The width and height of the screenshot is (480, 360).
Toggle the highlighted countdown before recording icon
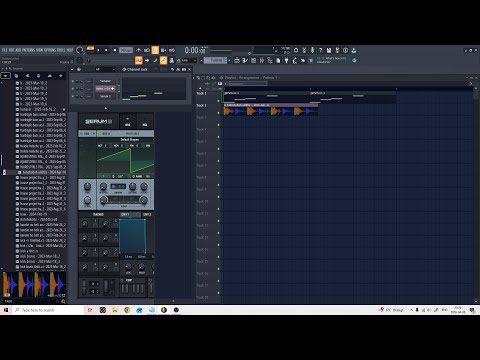(x=155, y=50)
